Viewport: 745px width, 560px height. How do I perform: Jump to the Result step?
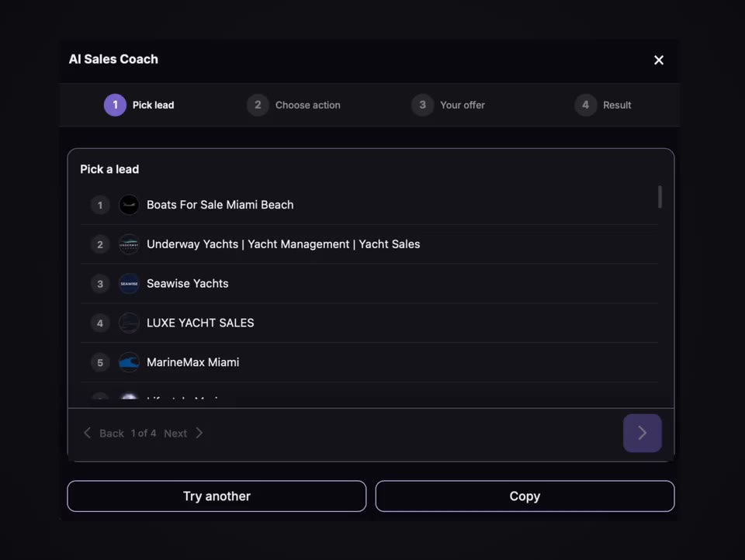(603, 105)
